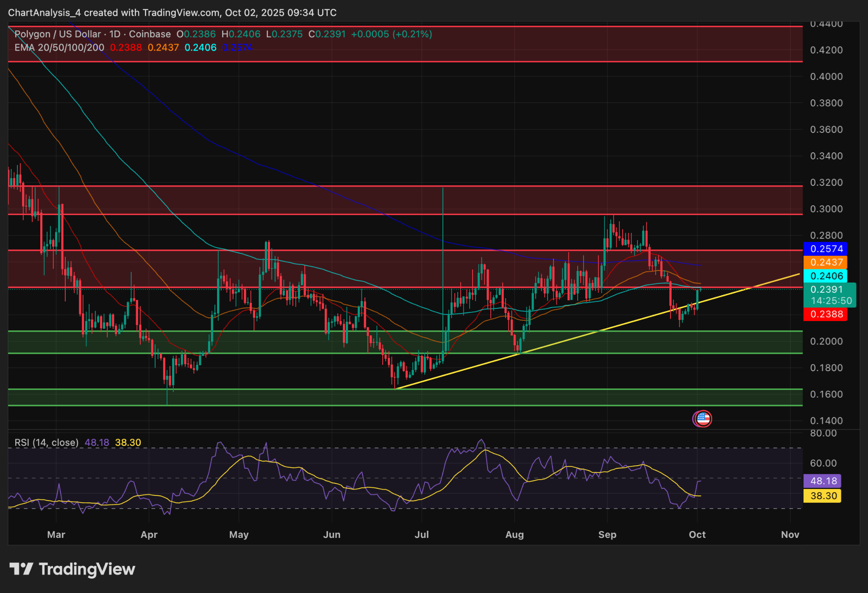Select the orange EMA 50 label 0.2437
The height and width of the screenshot is (593, 868).
pos(825,263)
